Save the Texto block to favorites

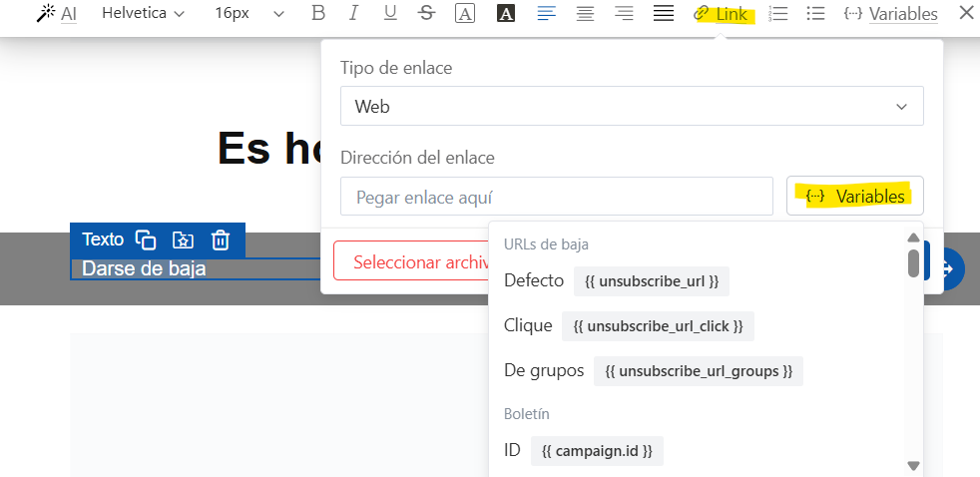[x=183, y=240]
